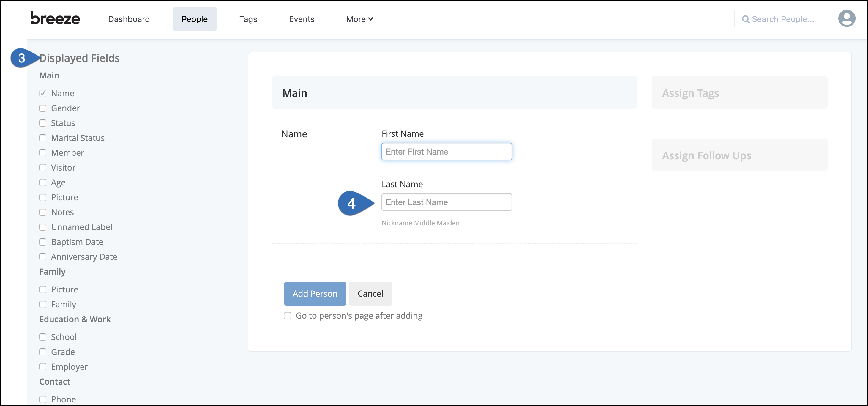This screenshot has width=868, height=406.
Task: Select the People tab in navigation
Action: (x=194, y=19)
